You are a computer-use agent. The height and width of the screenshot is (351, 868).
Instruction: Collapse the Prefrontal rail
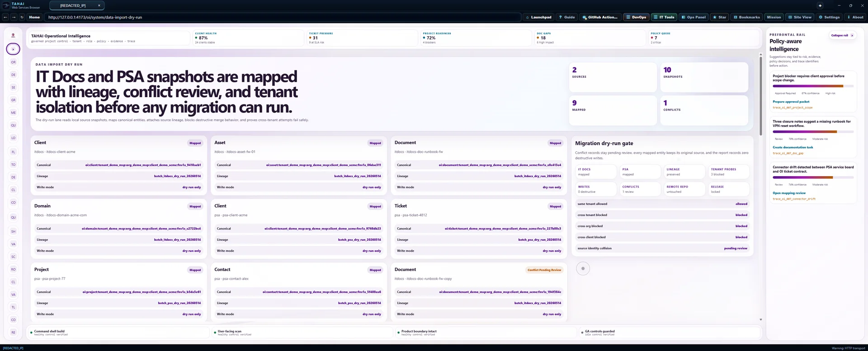pyautogui.click(x=842, y=35)
